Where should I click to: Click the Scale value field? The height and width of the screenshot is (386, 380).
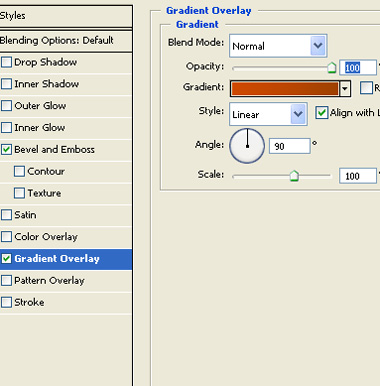click(x=358, y=176)
